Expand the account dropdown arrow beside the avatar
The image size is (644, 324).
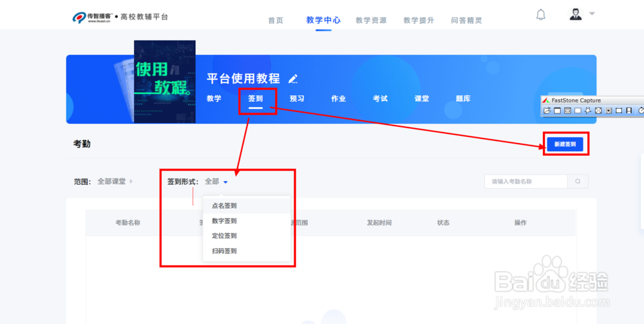[x=592, y=14]
